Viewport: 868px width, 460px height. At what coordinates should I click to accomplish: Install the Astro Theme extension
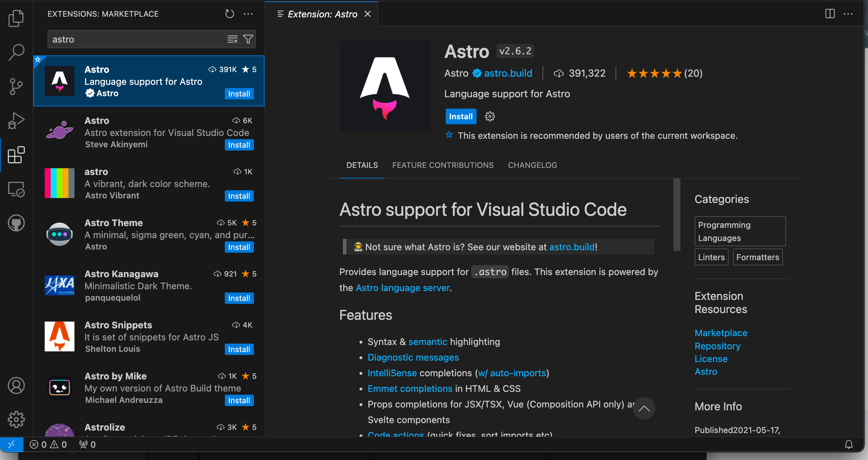(239, 247)
